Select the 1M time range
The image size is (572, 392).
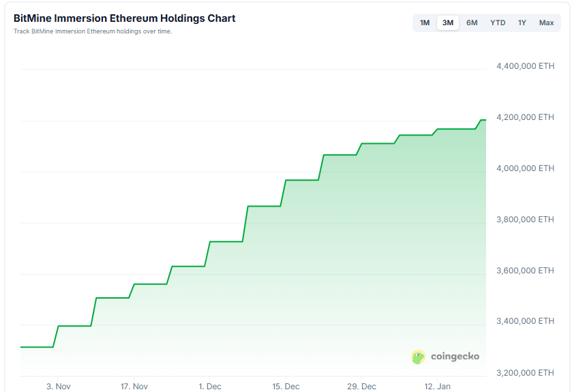tap(425, 23)
